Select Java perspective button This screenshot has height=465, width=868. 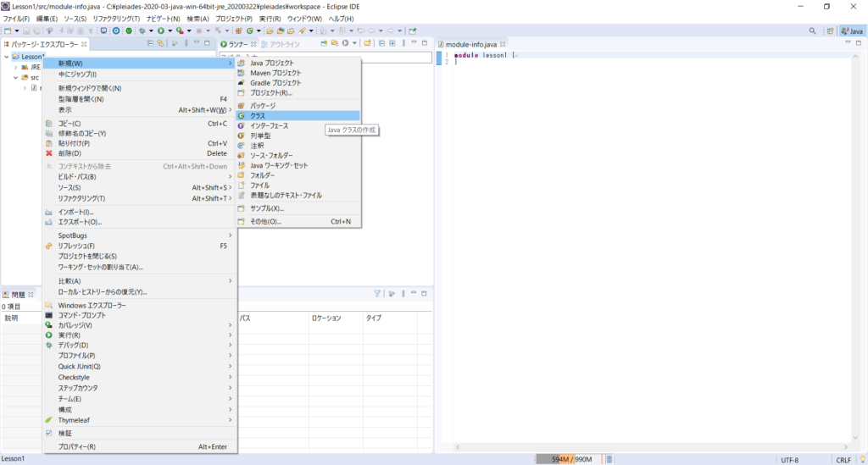click(x=852, y=31)
